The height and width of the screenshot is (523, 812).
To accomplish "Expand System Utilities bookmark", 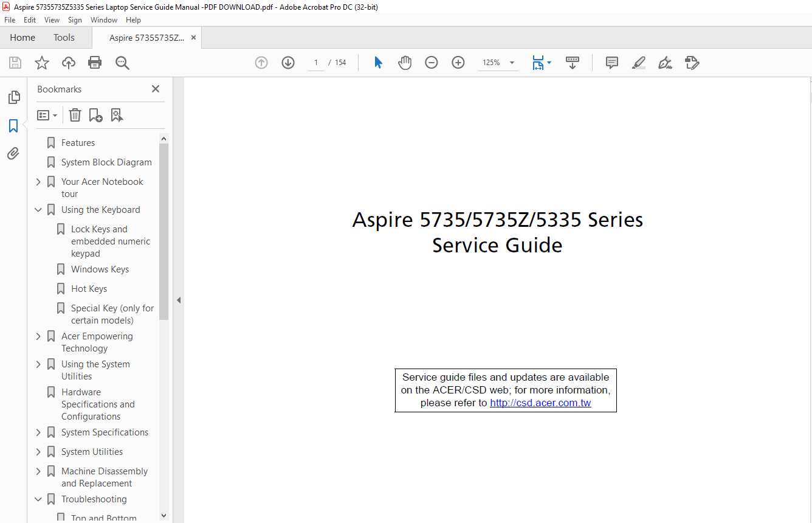I will point(38,452).
